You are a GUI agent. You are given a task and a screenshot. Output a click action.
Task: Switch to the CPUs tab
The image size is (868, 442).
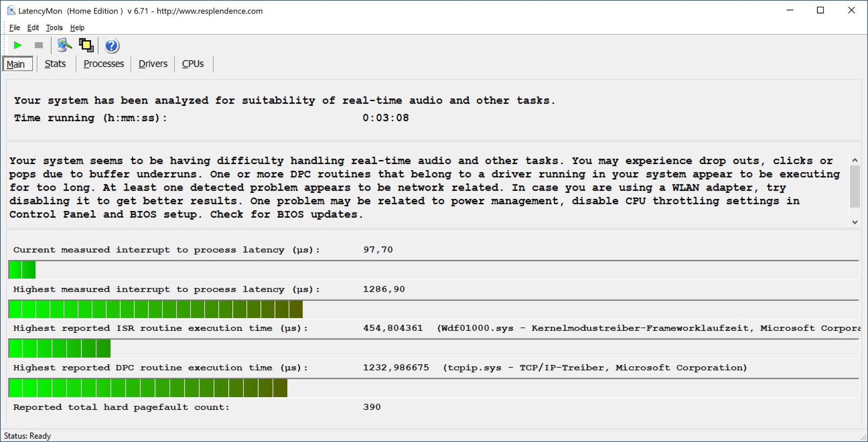pos(193,64)
